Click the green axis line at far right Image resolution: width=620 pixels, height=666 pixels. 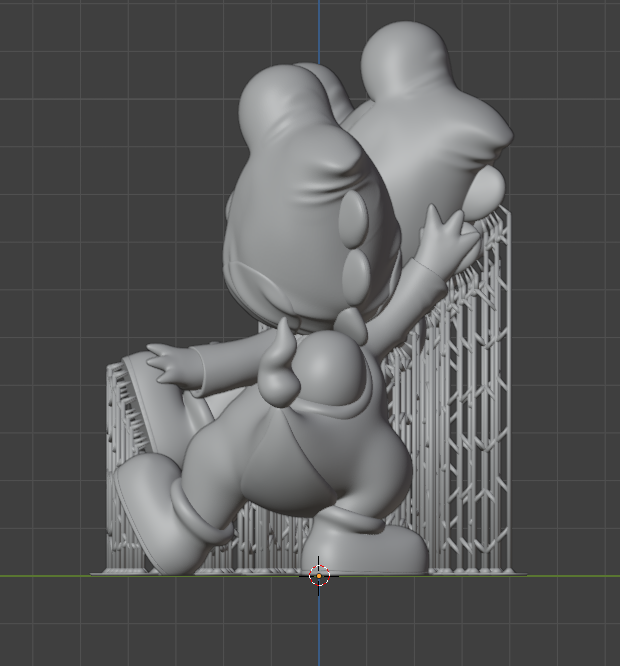click(590, 577)
